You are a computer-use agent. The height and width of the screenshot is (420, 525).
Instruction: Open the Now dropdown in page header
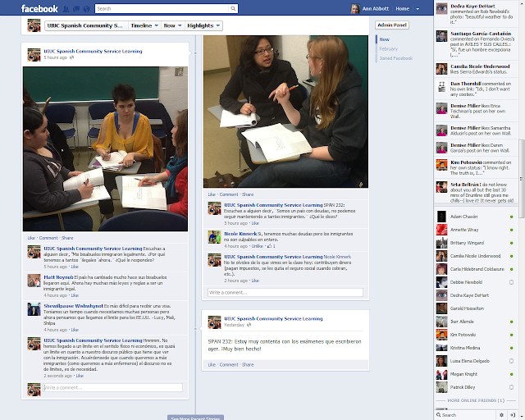[172, 25]
